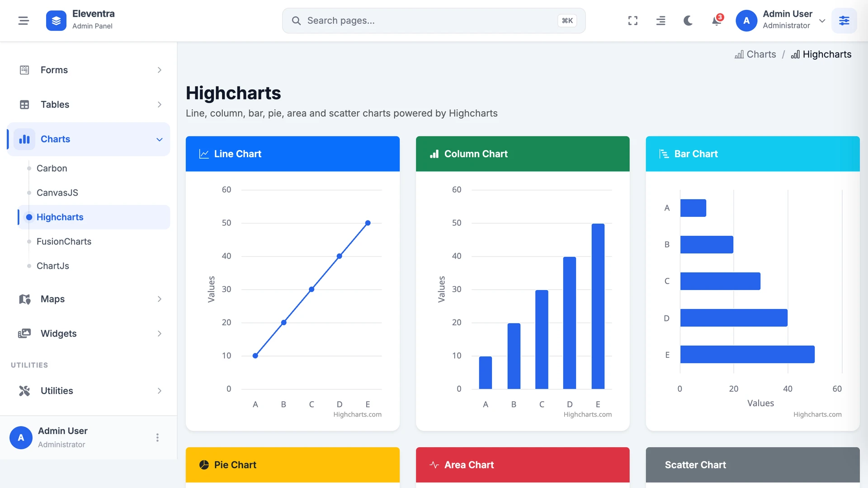Click column bar C in the Column Chart

click(542, 339)
